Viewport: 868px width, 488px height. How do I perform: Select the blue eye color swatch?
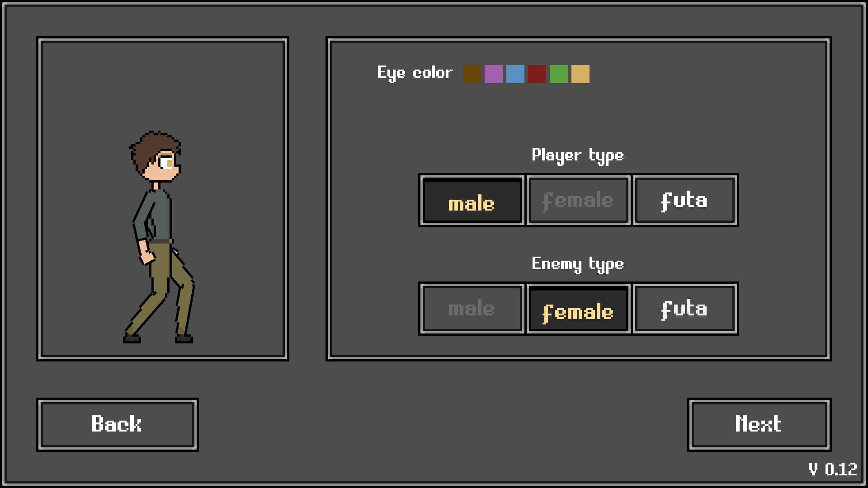pos(515,74)
